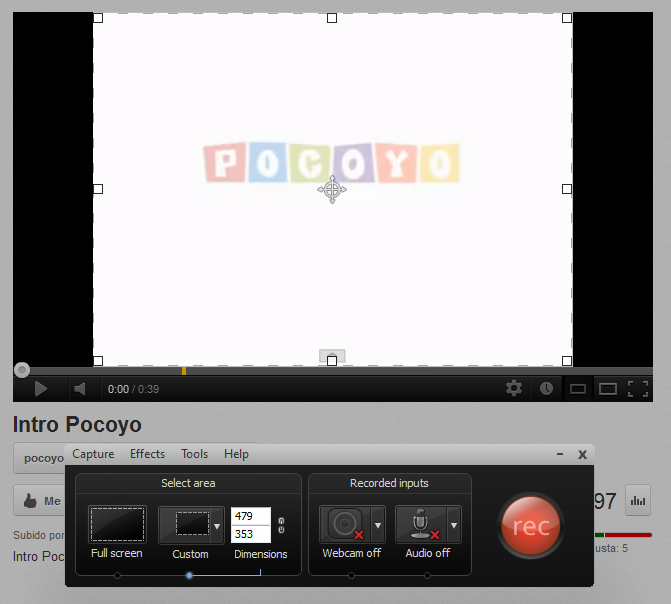Click the Dimensions label
Image resolution: width=671 pixels, height=604 pixels.
(x=261, y=554)
